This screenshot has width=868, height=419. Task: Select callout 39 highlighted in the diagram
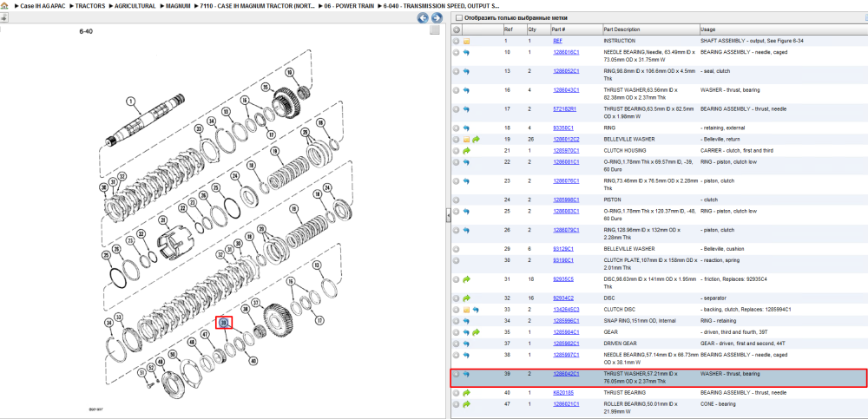point(224,323)
